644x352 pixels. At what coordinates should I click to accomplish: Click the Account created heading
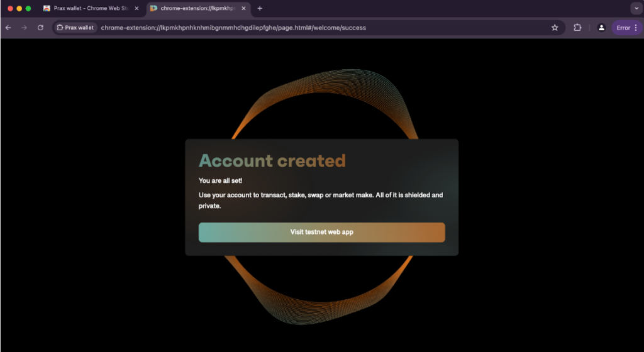coord(272,161)
